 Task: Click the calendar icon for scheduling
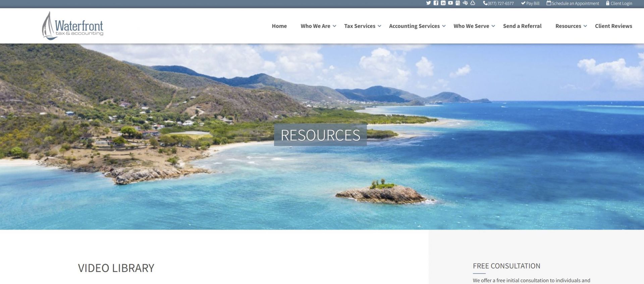click(549, 3)
